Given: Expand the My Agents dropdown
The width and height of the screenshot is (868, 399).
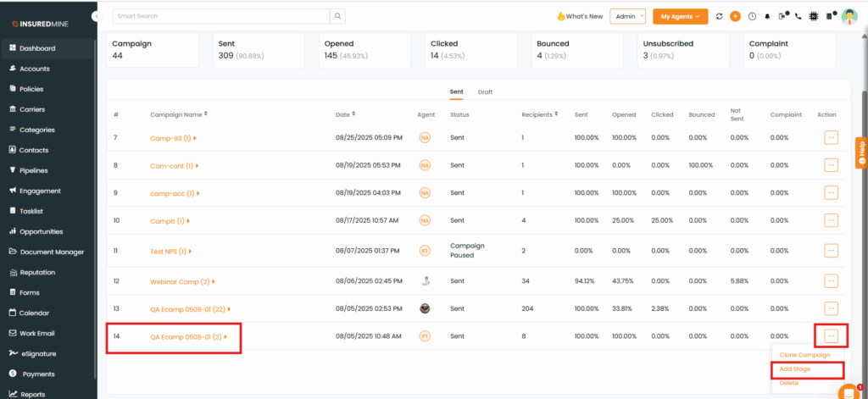Looking at the screenshot, I should point(680,16).
